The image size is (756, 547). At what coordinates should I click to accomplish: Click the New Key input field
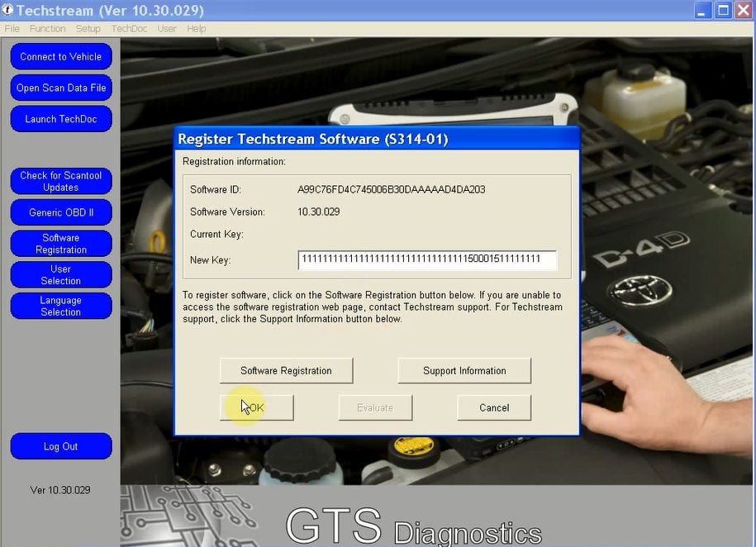[427, 259]
